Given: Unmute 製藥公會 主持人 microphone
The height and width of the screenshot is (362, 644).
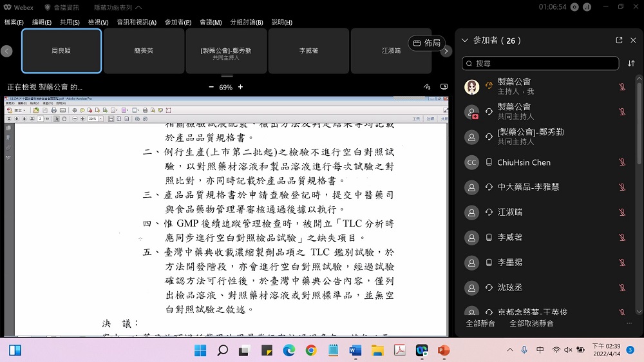Looking at the screenshot, I should click(x=622, y=87).
